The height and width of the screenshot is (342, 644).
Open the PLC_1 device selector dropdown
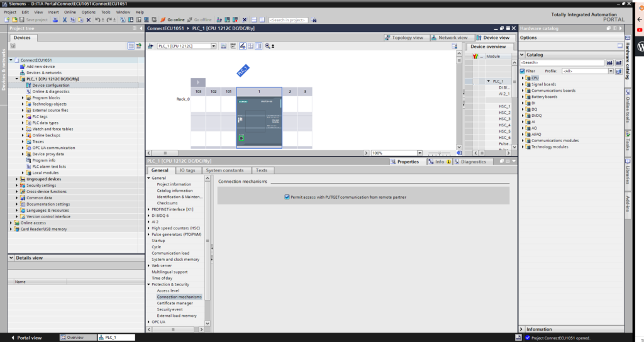(214, 46)
